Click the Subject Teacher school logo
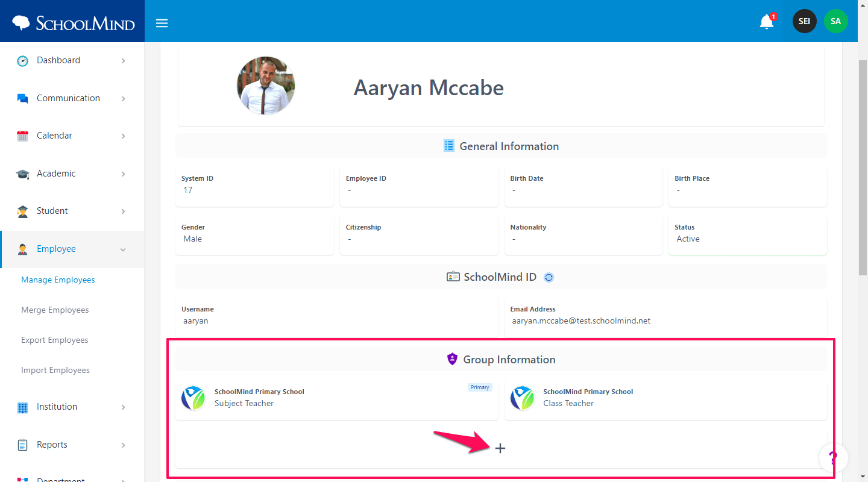The height and width of the screenshot is (482, 868). [x=193, y=398]
